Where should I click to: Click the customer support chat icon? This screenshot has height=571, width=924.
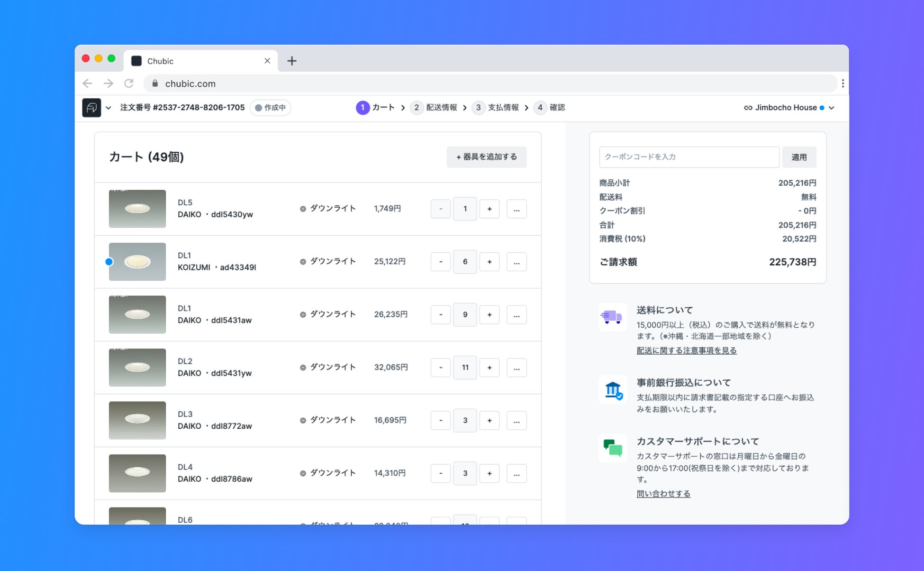click(613, 448)
